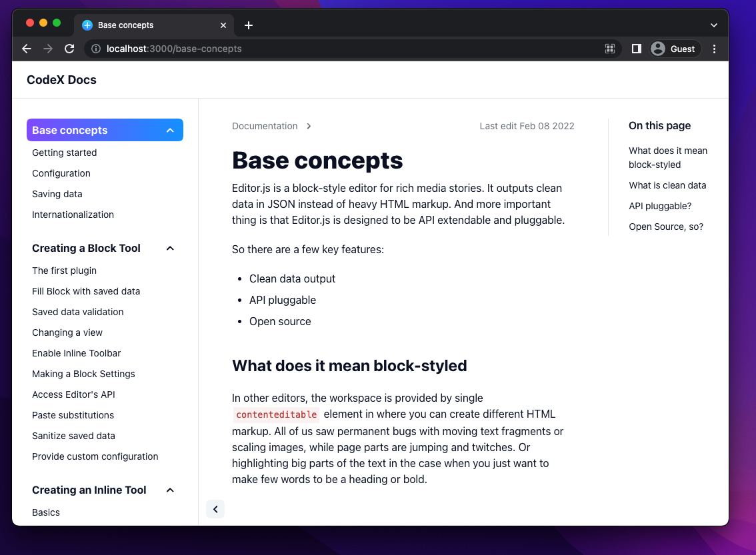This screenshot has height=555, width=756.
Task: Click the Open source bullet
Action: [280, 321]
